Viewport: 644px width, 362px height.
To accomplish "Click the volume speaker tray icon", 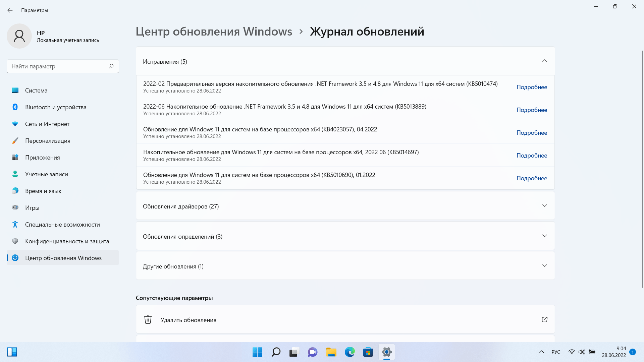I will (x=582, y=352).
